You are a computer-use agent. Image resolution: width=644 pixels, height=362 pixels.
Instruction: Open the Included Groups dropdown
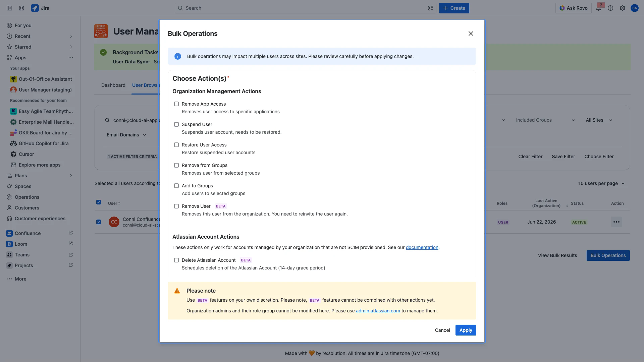click(545, 120)
